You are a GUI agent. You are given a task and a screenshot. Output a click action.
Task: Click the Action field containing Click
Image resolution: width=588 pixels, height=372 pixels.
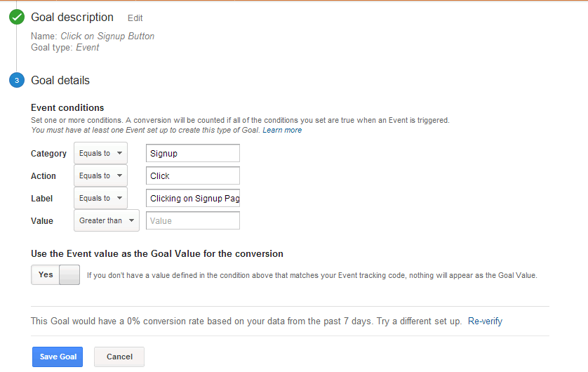coord(193,175)
